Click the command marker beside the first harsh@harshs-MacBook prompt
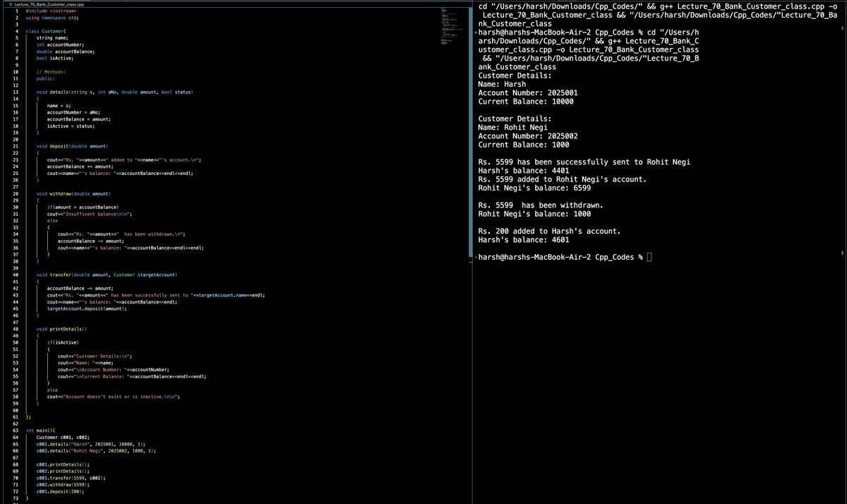The height and width of the screenshot is (504, 847). coord(475,33)
